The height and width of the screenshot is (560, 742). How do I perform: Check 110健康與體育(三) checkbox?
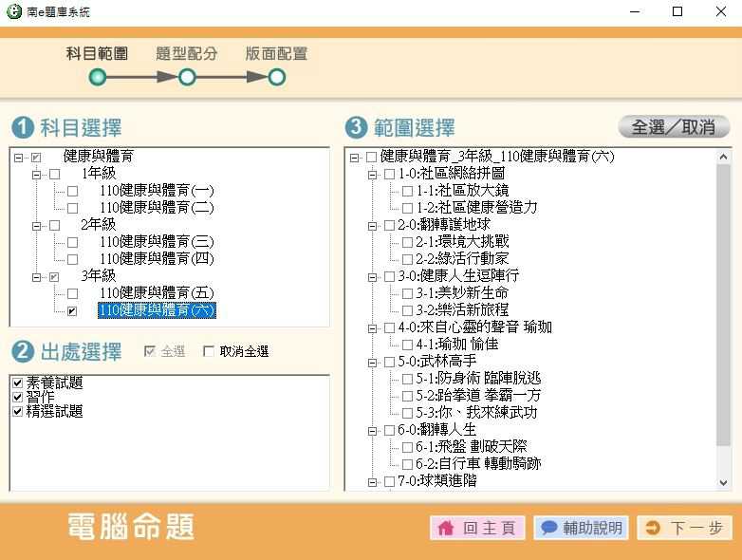click(x=72, y=242)
